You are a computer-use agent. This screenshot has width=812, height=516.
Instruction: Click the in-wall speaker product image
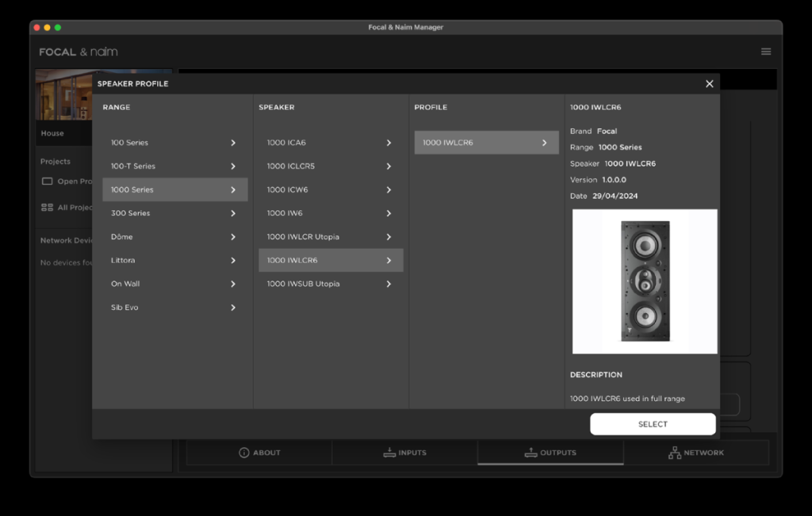(x=645, y=281)
